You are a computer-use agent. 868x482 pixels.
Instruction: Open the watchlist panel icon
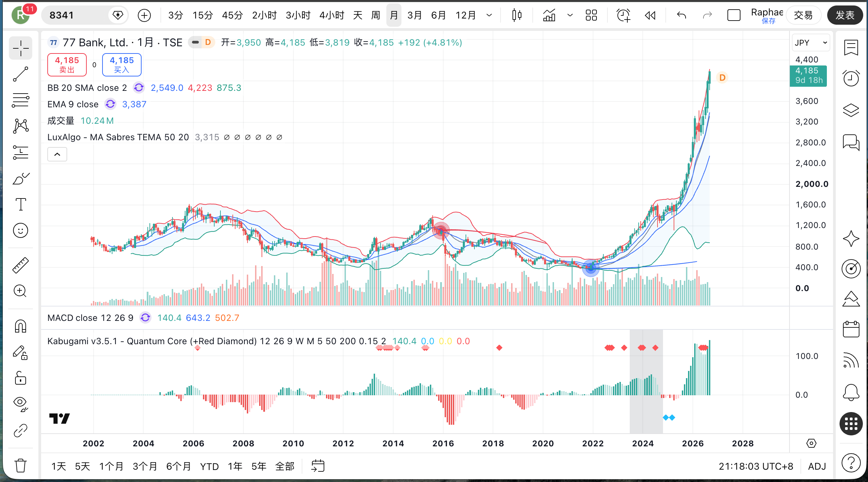click(851, 48)
